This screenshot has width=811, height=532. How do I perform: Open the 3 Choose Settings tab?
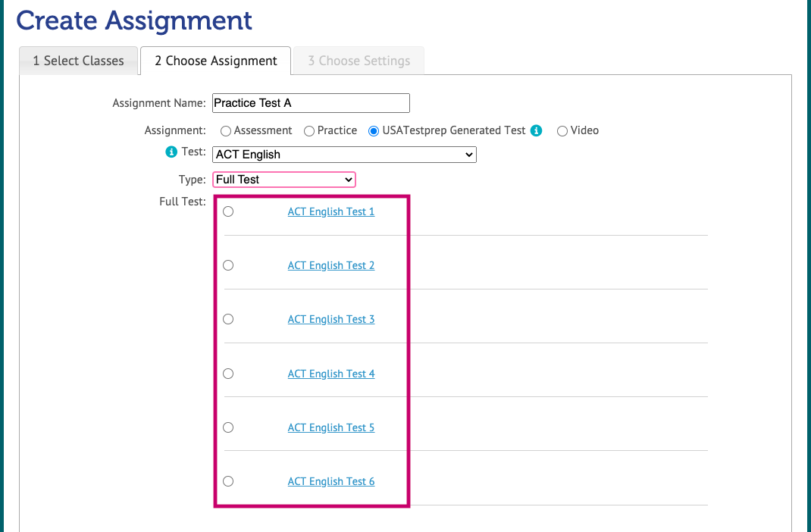pyautogui.click(x=359, y=61)
